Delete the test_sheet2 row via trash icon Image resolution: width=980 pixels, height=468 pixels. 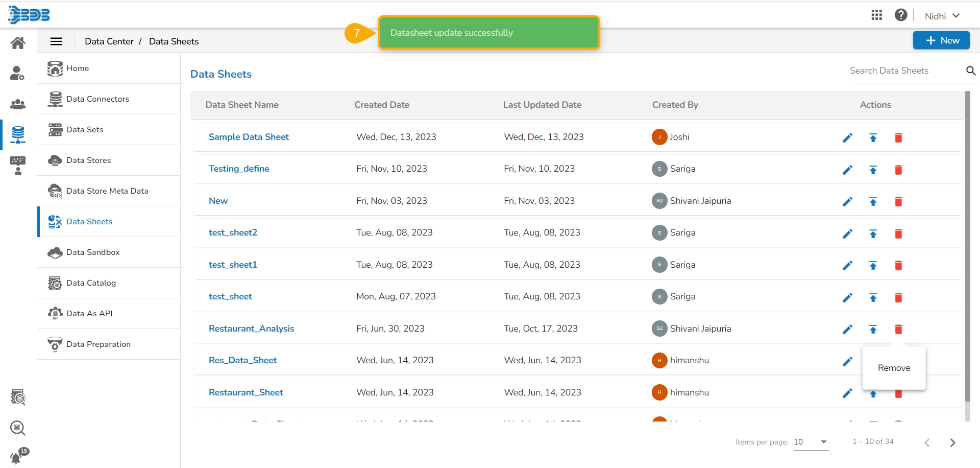click(898, 233)
